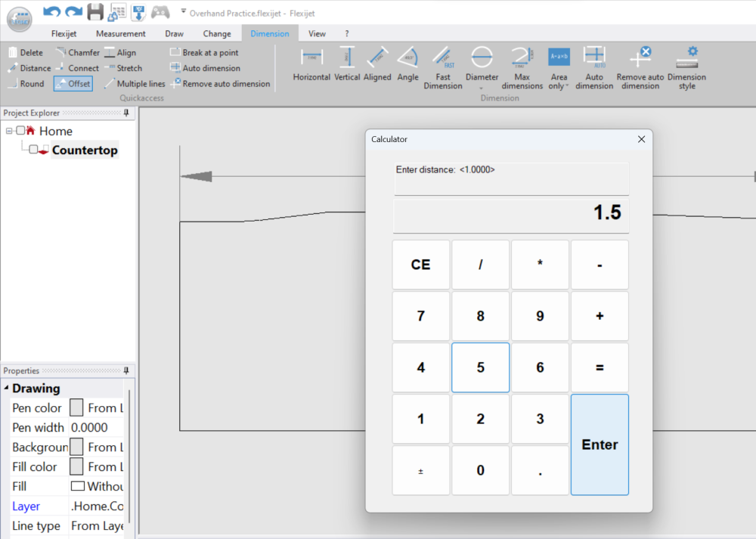This screenshot has height=539, width=756.
Task: Click the calculator value display field
Action: click(511, 213)
